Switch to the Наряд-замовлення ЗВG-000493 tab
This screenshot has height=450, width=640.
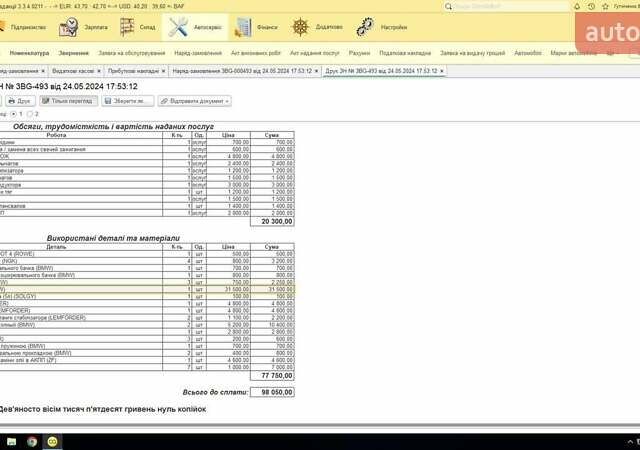pos(240,72)
